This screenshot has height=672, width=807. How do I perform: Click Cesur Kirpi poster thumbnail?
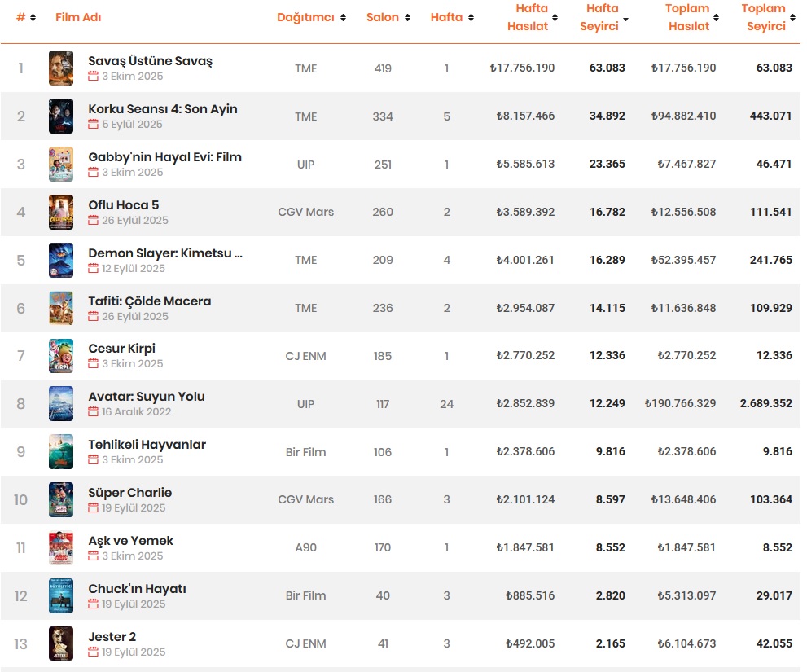point(61,356)
